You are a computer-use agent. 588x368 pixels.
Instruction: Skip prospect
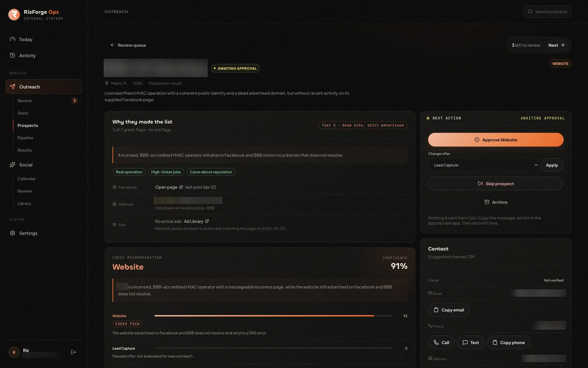coord(496,184)
